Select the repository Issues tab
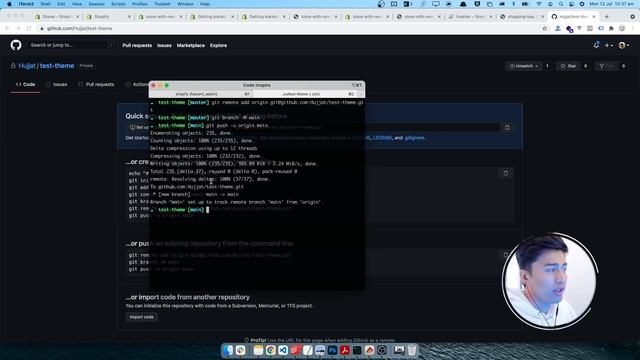640x360 pixels. tap(56, 84)
